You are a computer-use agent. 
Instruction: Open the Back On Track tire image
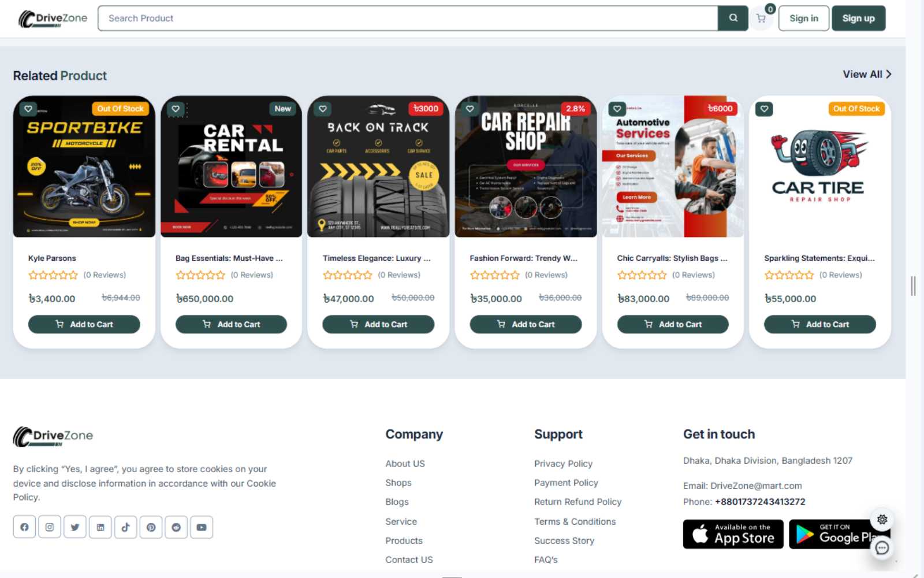378,166
